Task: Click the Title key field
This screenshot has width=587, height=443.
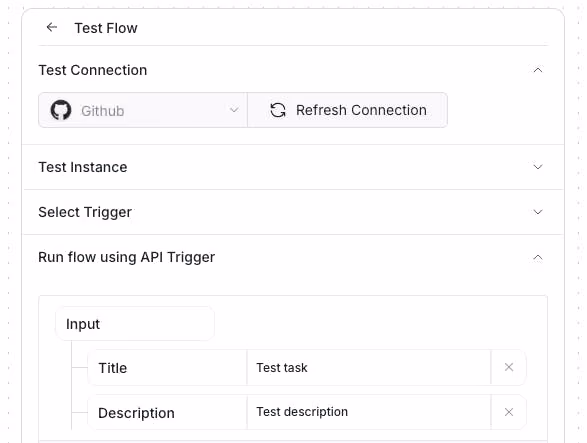Action: [167, 368]
